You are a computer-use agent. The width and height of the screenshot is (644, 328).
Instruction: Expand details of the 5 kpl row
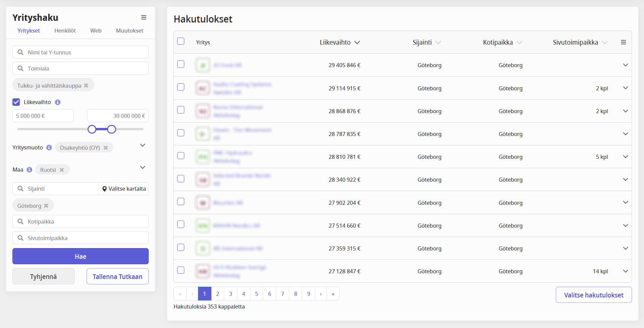626,156
